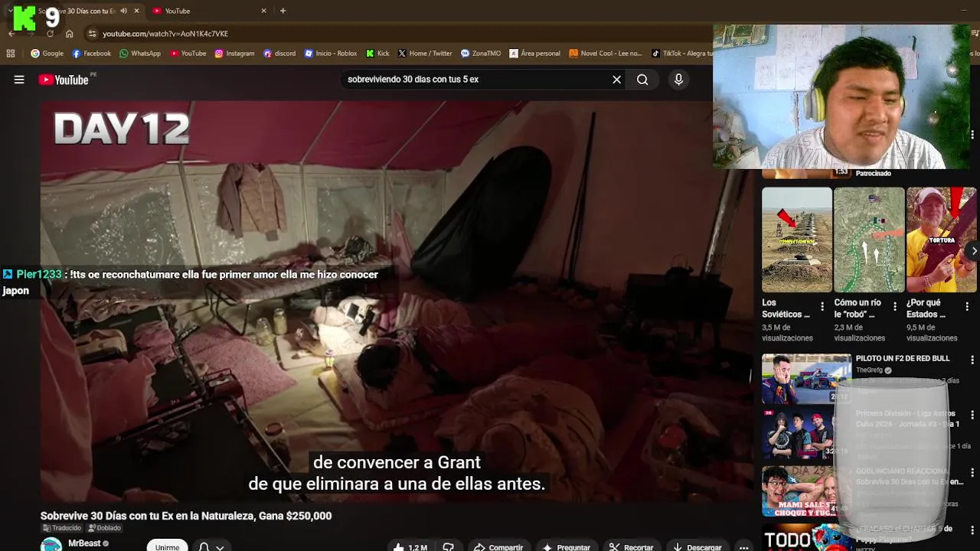This screenshot has height=551, width=980.
Task: Open the Inicio - Roblox bookmark
Action: click(x=331, y=54)
